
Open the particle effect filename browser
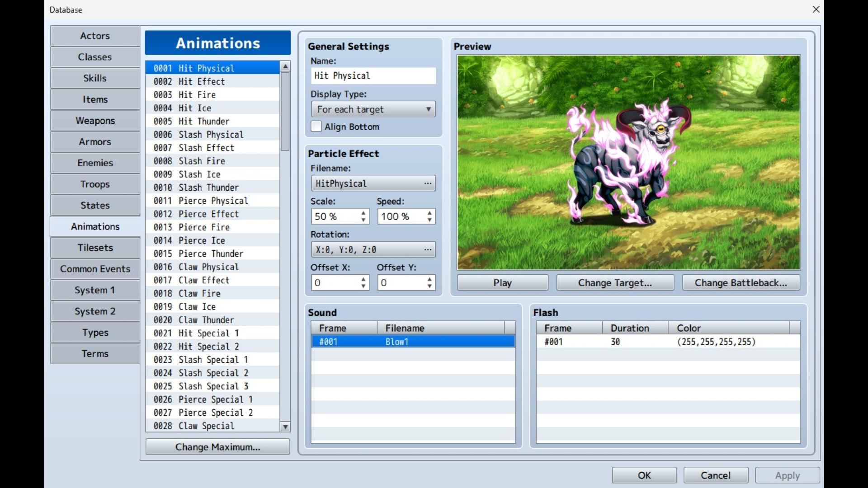tap(427, 183)
